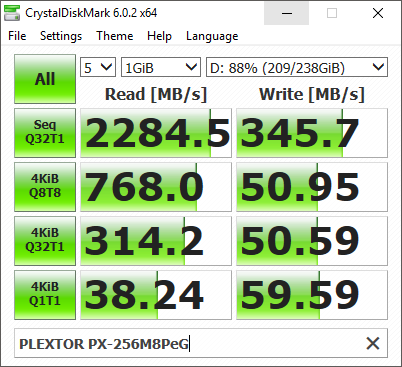Viewport: 402px width, 367px height.
Task: Open the Language menu
Action: point(212,36)
